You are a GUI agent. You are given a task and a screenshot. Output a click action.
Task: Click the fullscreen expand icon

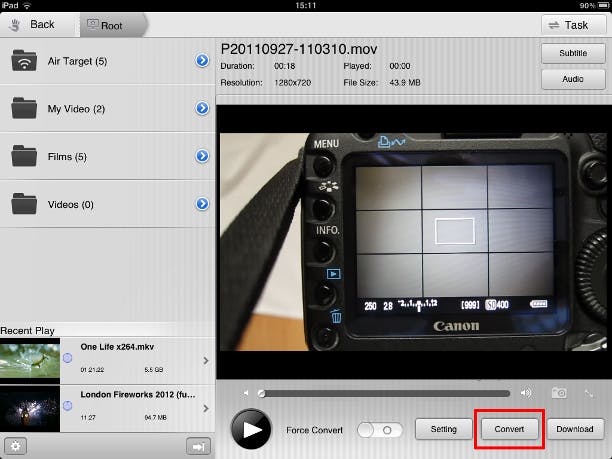pos(589,393)
